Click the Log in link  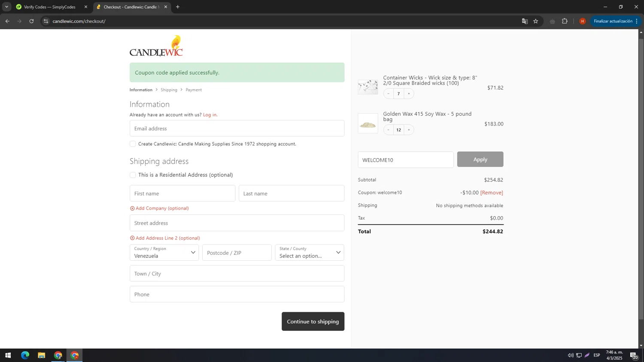click(210, 115)
